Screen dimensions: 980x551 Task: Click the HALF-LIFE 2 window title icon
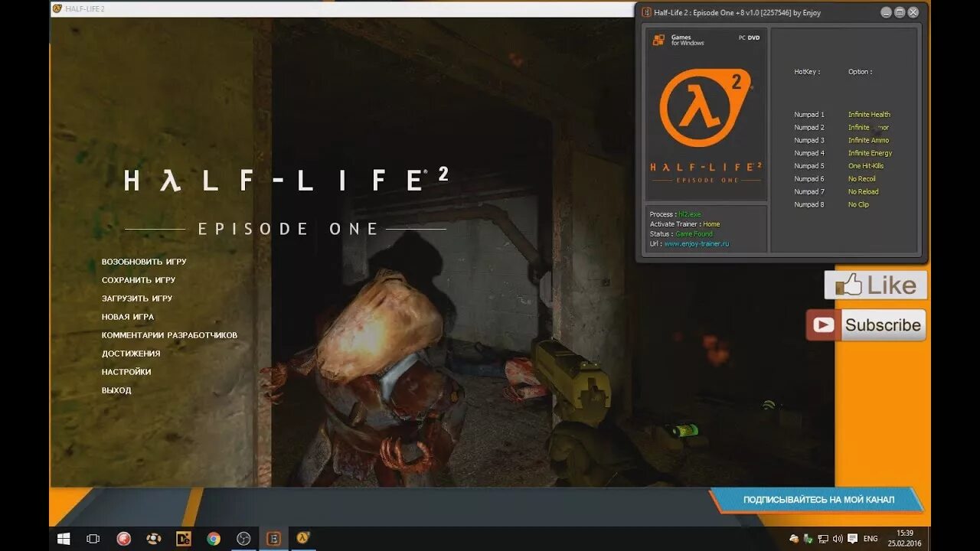point(57,8)
